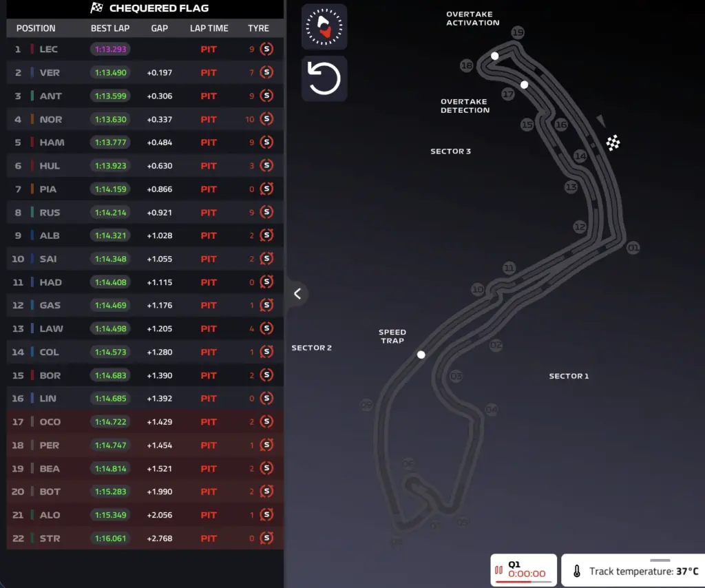Click the turn 01 marker on the map
This screenshot has width=705, height=588.
click(633, 247)
